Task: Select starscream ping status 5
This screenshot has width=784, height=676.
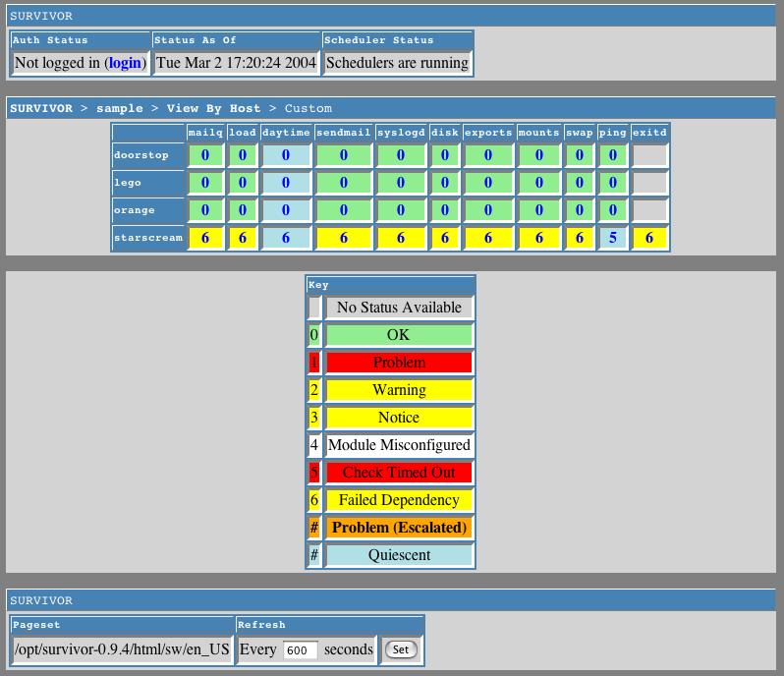Action: (613, 238)
